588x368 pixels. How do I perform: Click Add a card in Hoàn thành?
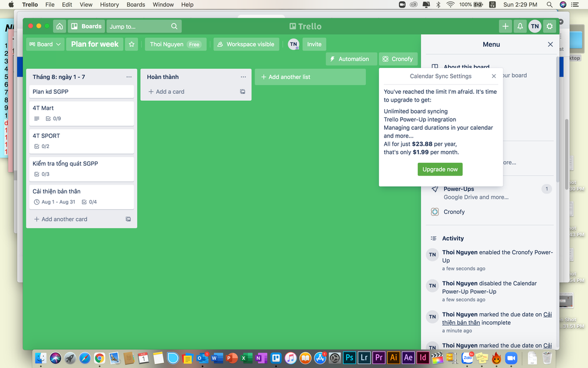(167, 91)
